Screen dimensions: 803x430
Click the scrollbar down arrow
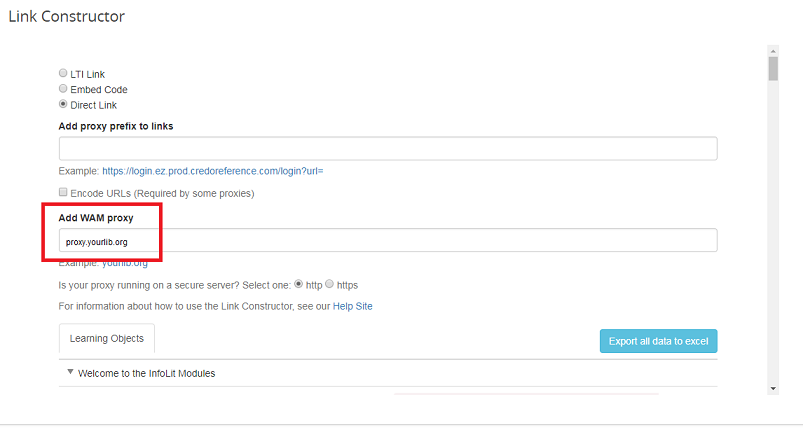click(773, 389)
